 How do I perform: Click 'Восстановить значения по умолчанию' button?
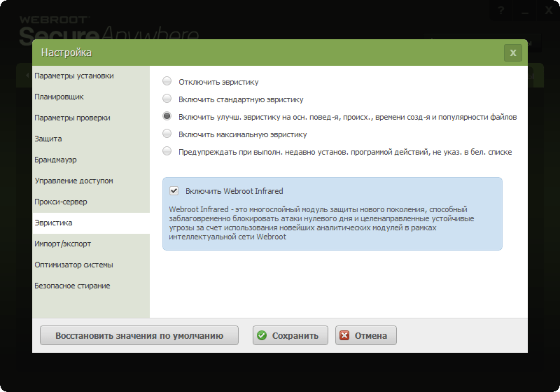139,335
